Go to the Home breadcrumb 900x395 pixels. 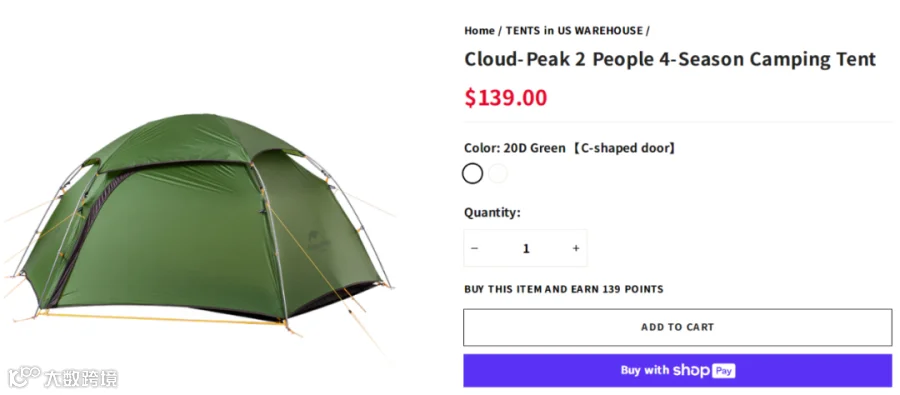(x=479, y=30)
